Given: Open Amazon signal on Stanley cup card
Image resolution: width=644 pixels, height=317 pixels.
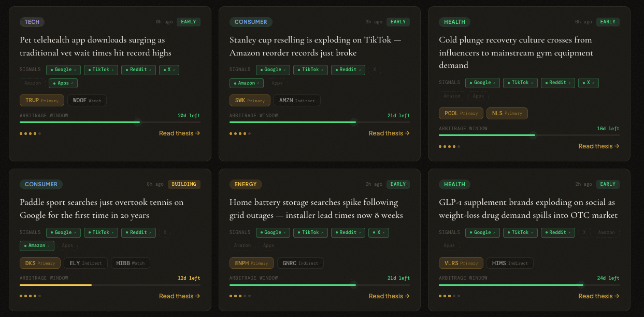Looking at the screenshot, I should 247,83.
